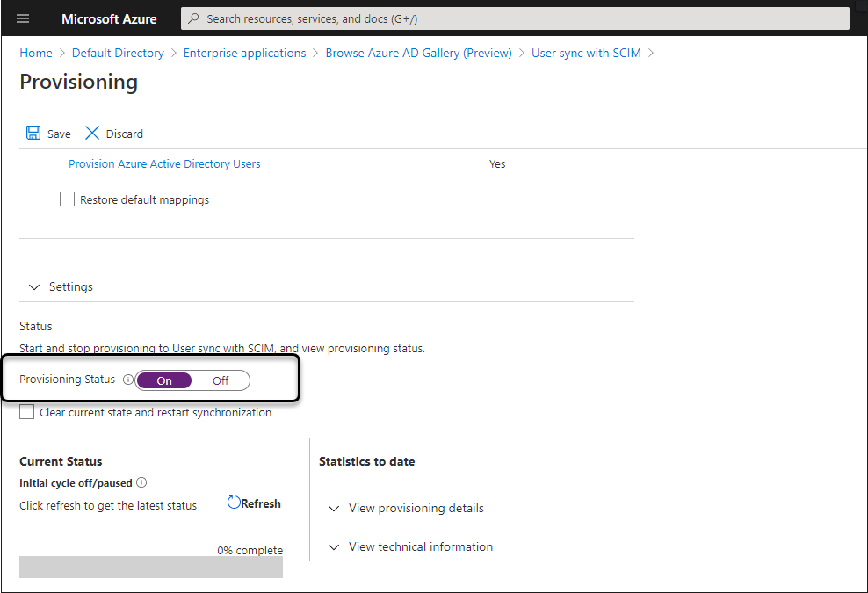Focus the Search resources, services, and docs field

click(x=515, y=18)
